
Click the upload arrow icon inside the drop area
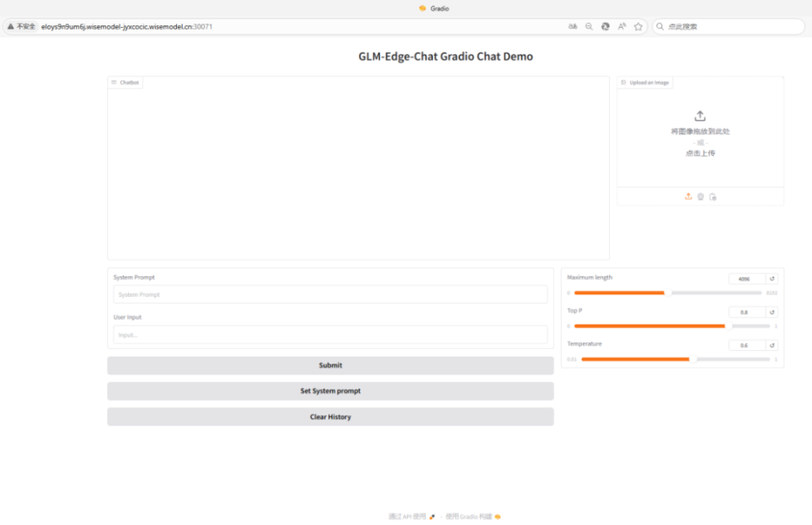click(x=700, y=115)
